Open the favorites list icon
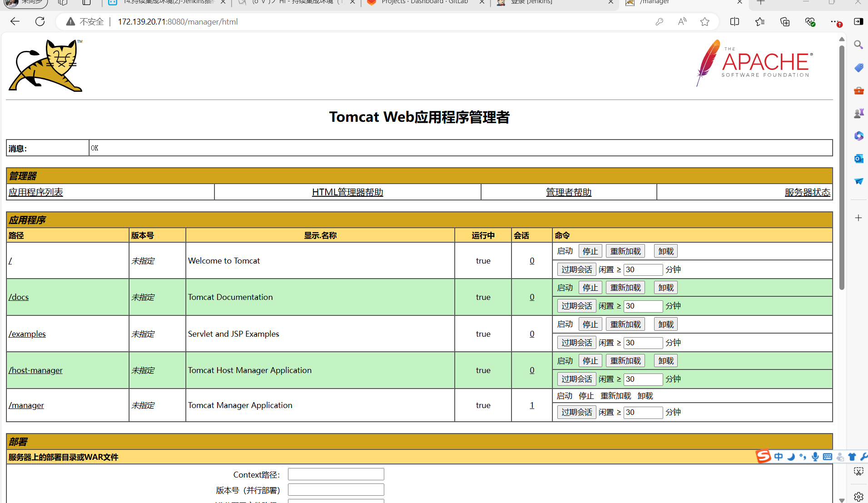868x503 pixels. tap(760, 21)
